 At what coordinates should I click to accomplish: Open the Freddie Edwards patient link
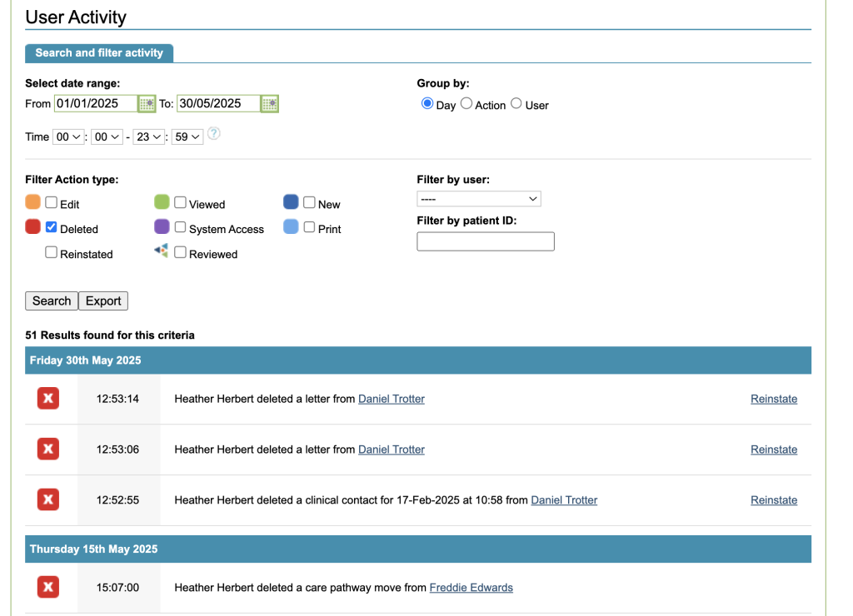471,588
